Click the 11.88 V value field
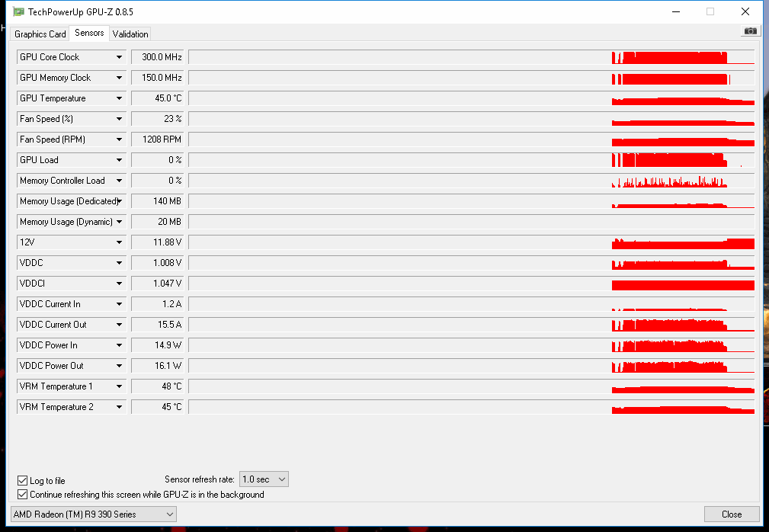This screenshot has width=769, height=532. (x=158, y=242)
